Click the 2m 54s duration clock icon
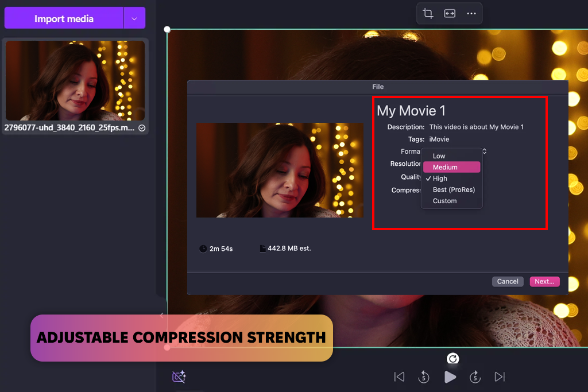This screenshot has height=392, width=588. (203, 249)
